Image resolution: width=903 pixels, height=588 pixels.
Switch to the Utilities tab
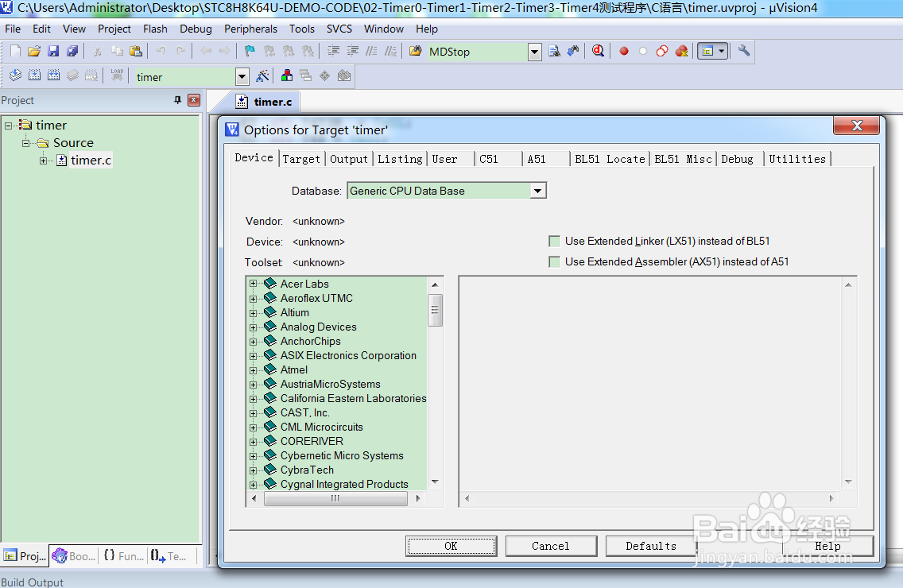(x=797, y=159)
